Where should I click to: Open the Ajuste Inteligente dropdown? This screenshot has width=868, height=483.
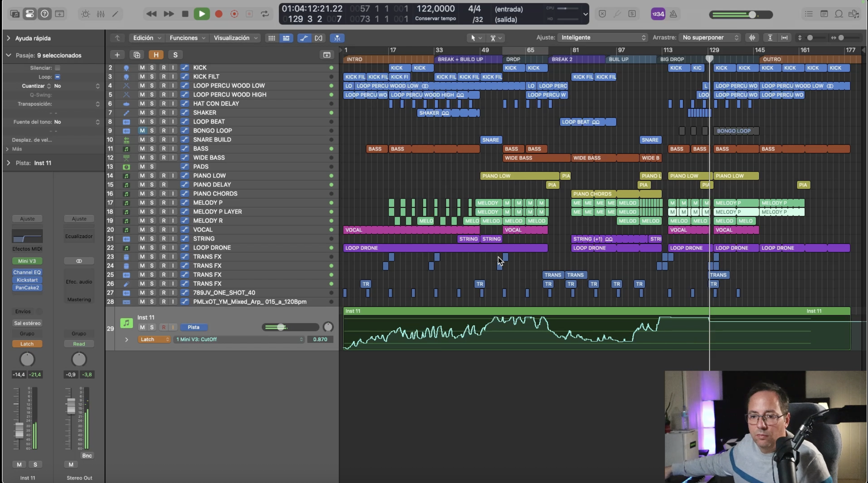pyautogui.click(x=602, y=38)
